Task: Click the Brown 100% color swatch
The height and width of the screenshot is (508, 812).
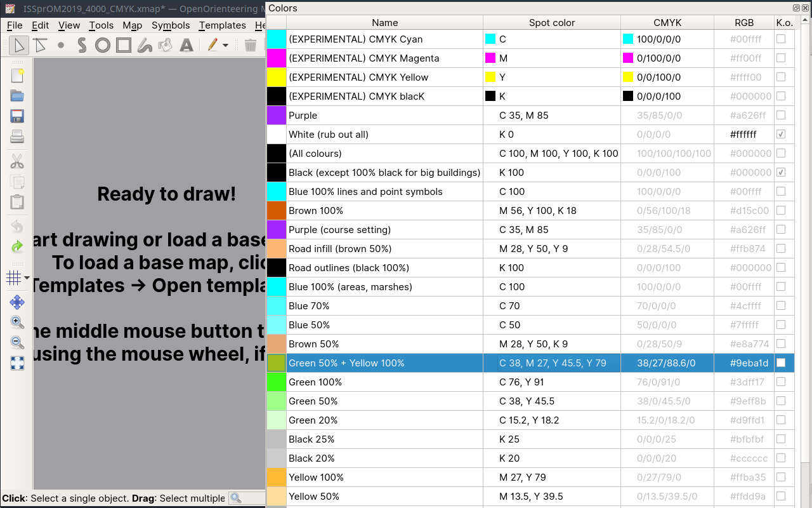Action: coord(277,210)
